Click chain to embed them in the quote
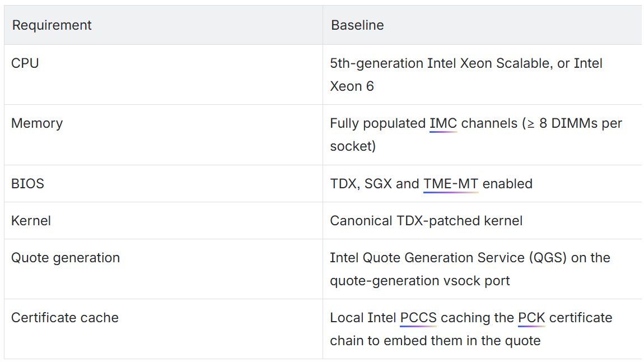Screen dimensions: 644x362 tap(435, 341)
